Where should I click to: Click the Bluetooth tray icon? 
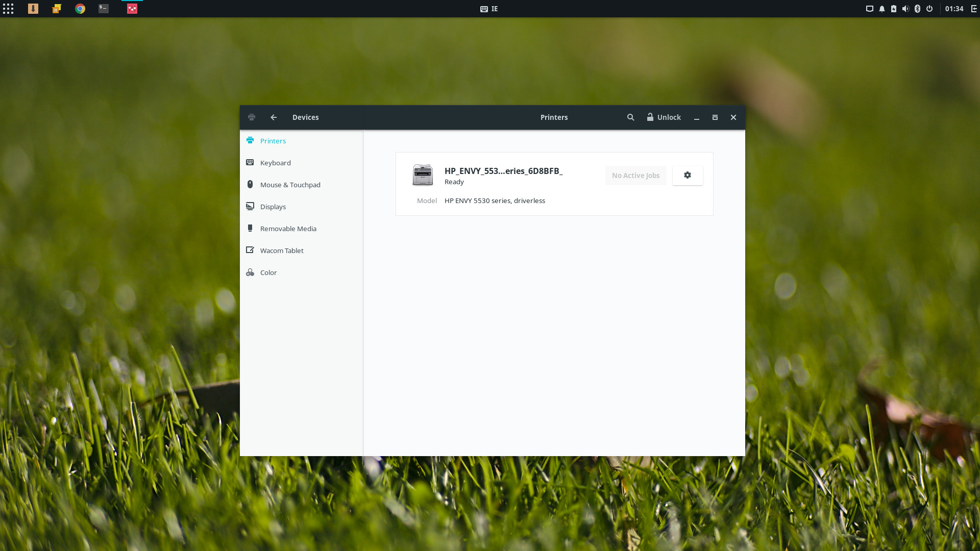click(x=917, y=9)
